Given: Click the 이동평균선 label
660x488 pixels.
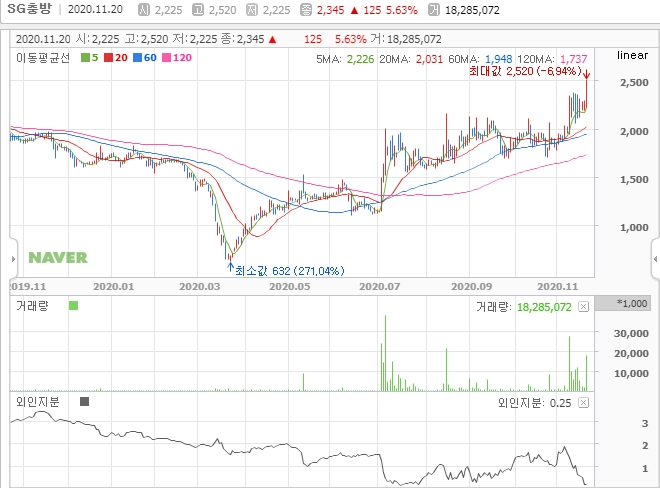Looking at the screenshot, I should coord(43,58).
